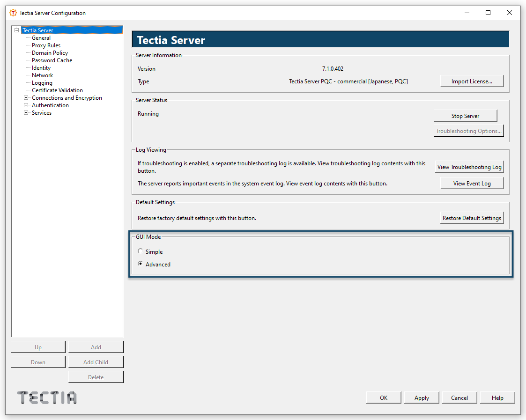
Task: Select Network in the tree
Action: point(42,75)
